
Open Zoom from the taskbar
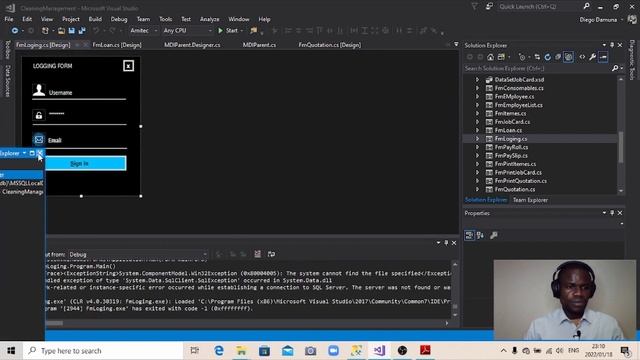333,351
